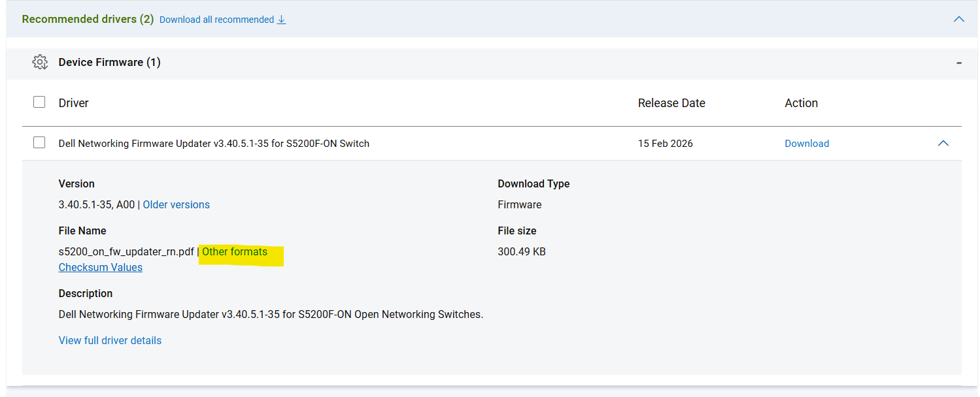980x397 pixels.
Task: Tick the select-all checkbox beside Driver header
Action: pos(39,102)
